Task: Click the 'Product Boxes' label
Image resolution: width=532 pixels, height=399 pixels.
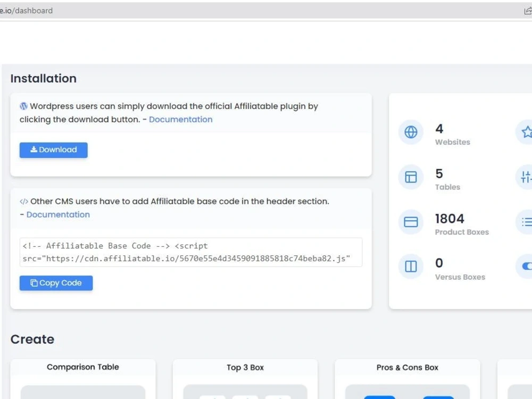Action: tap(462, 232)
